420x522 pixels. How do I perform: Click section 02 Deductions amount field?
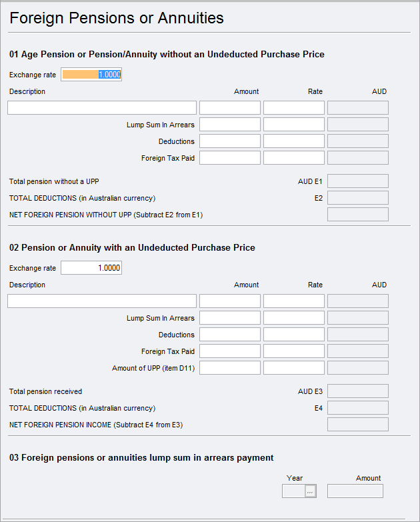(x=230, y=335)
